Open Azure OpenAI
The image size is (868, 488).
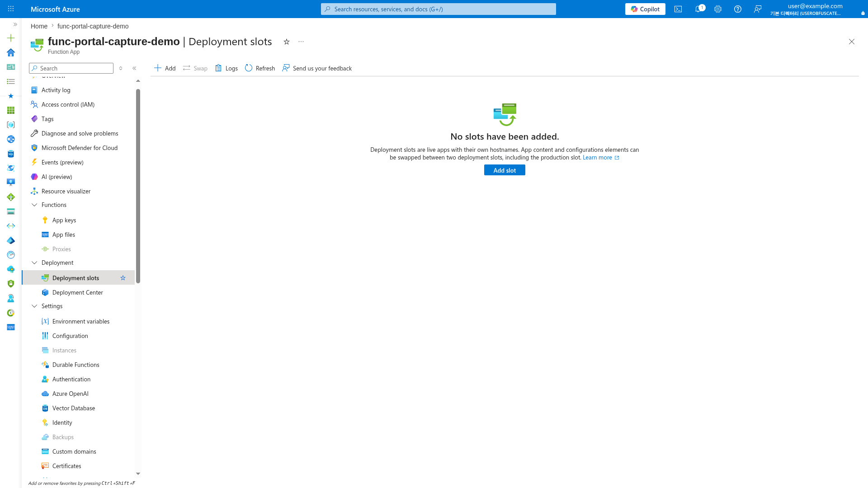point(78,394)
